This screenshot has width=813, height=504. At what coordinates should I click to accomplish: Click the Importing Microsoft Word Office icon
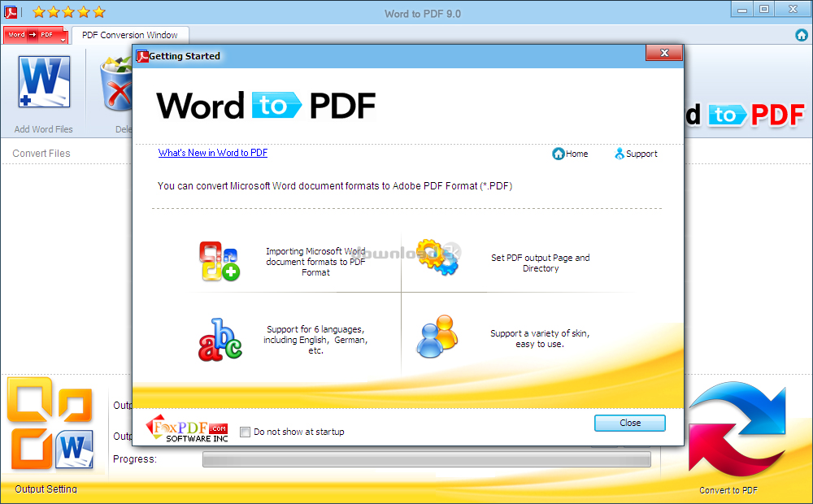(x=220, y=261)
